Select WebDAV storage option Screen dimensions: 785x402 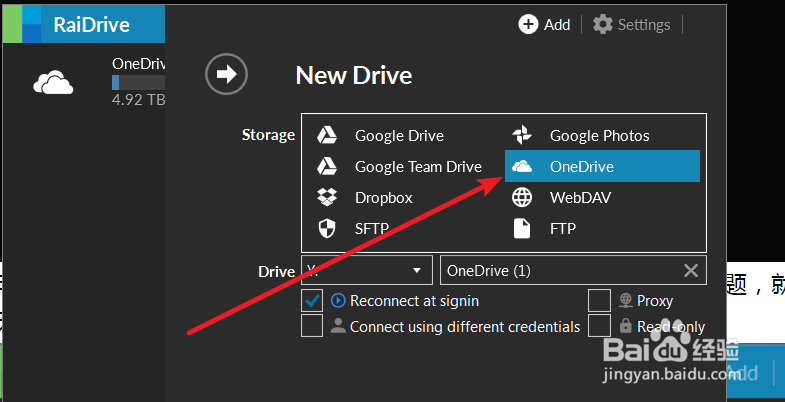click(602, 198)
